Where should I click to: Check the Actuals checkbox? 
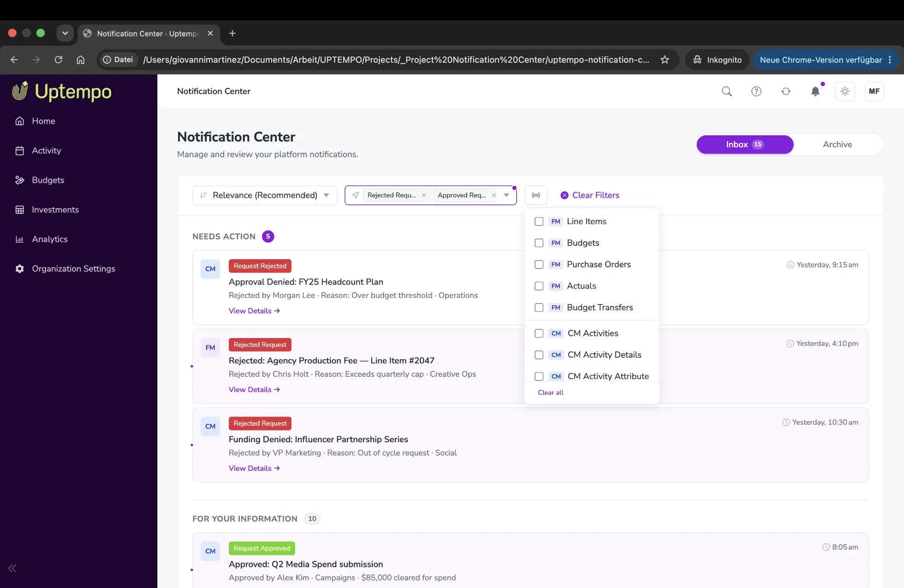point(539,286)
